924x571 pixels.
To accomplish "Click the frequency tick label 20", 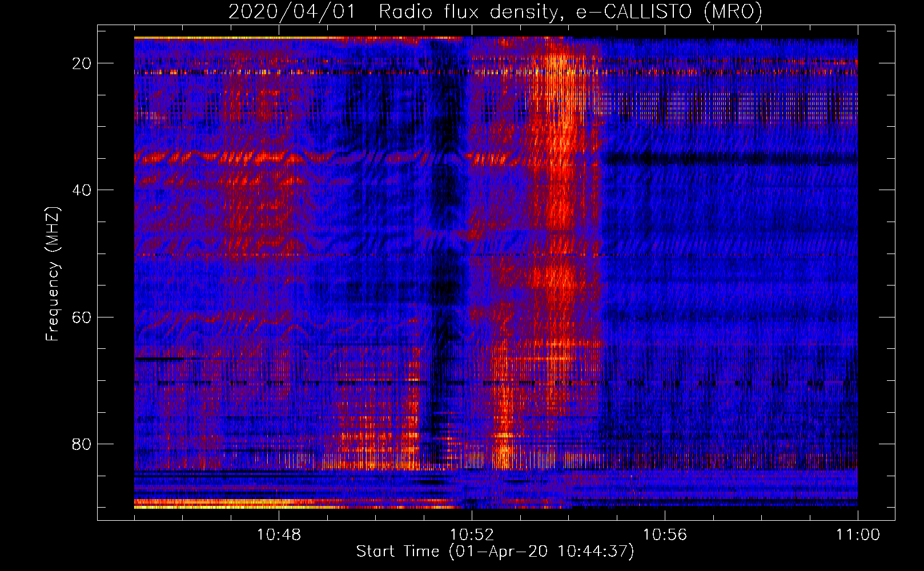I will pos(82,63).
